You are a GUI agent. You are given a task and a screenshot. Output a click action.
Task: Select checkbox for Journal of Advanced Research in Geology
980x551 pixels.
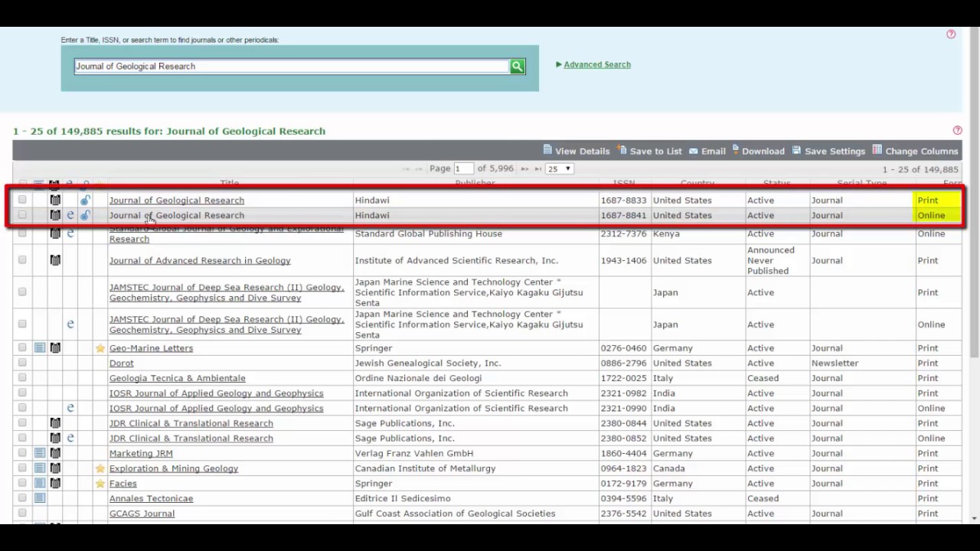coord(22,260)
